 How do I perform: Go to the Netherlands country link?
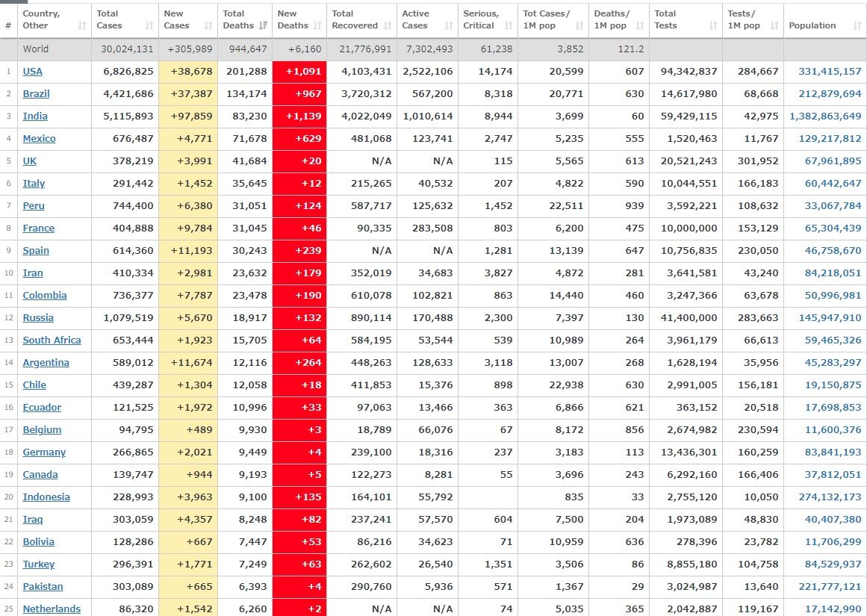(52, 609)
